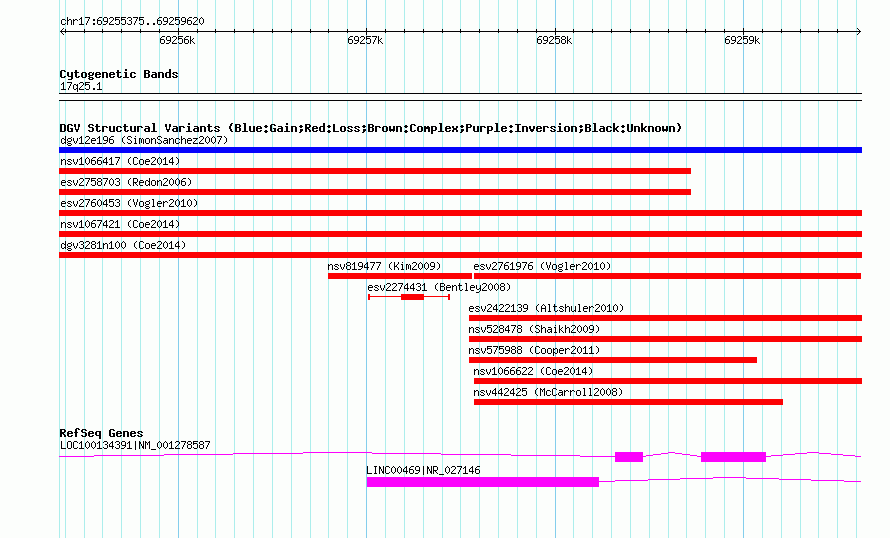The image size is (890, 538).
Task: Open esv2760453 (Vogler2010) variant label
Action: click(129, 203)
